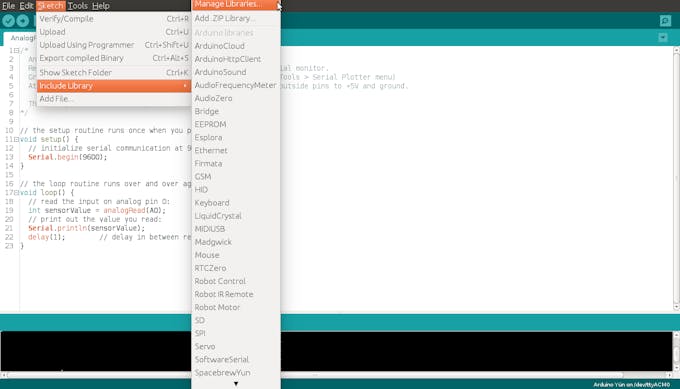
Task: Include the Bridge library
Action: click(x=236, y=111)
